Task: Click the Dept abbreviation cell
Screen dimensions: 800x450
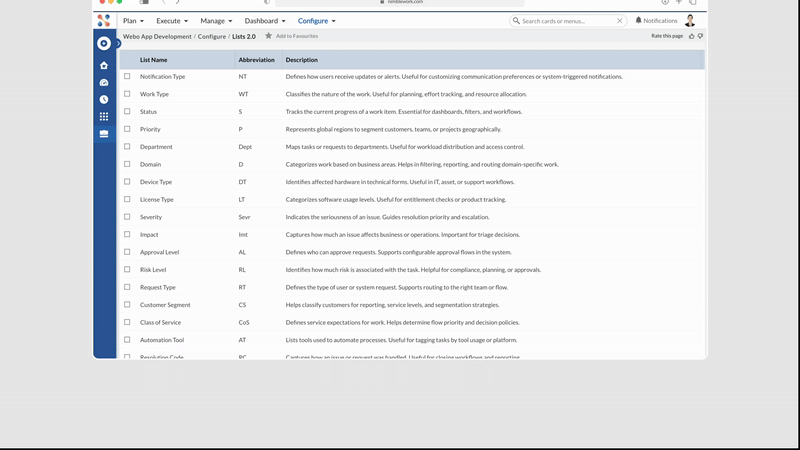Action: click(245, 147)
